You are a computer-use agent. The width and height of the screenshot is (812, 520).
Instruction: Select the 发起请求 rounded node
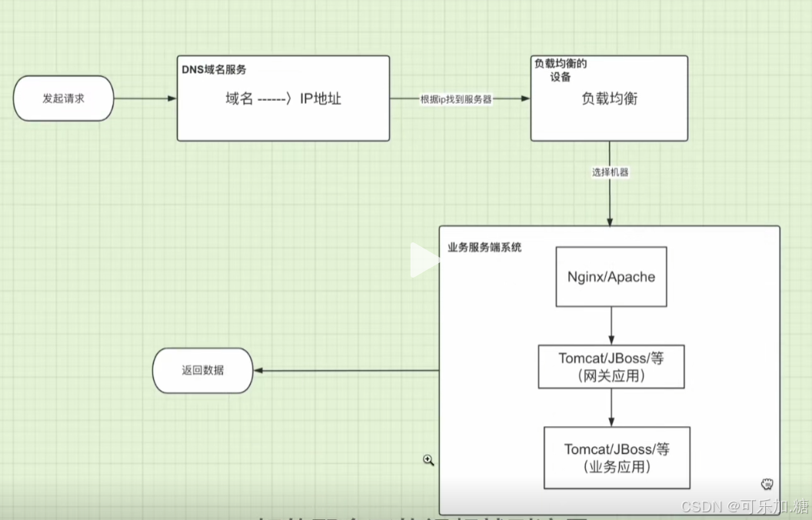63,98
